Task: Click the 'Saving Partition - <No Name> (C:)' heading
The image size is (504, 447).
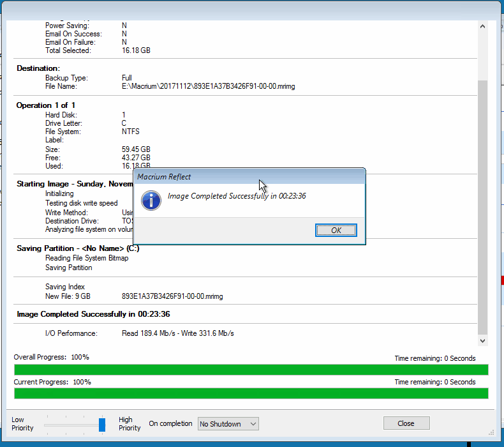Action: pyautogui.click(x=78, y=248)
